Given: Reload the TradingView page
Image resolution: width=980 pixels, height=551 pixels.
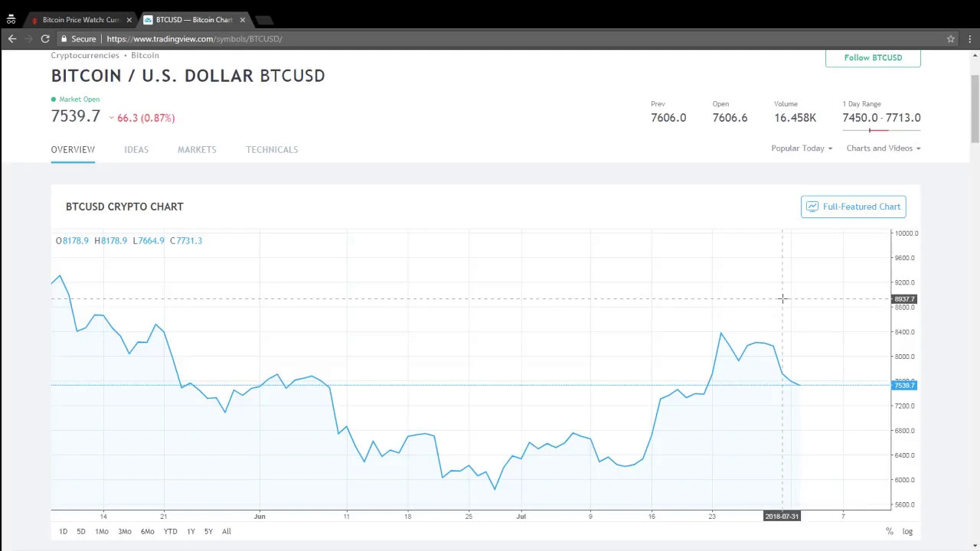Looking at the screenshot, I should pos(45,39).
